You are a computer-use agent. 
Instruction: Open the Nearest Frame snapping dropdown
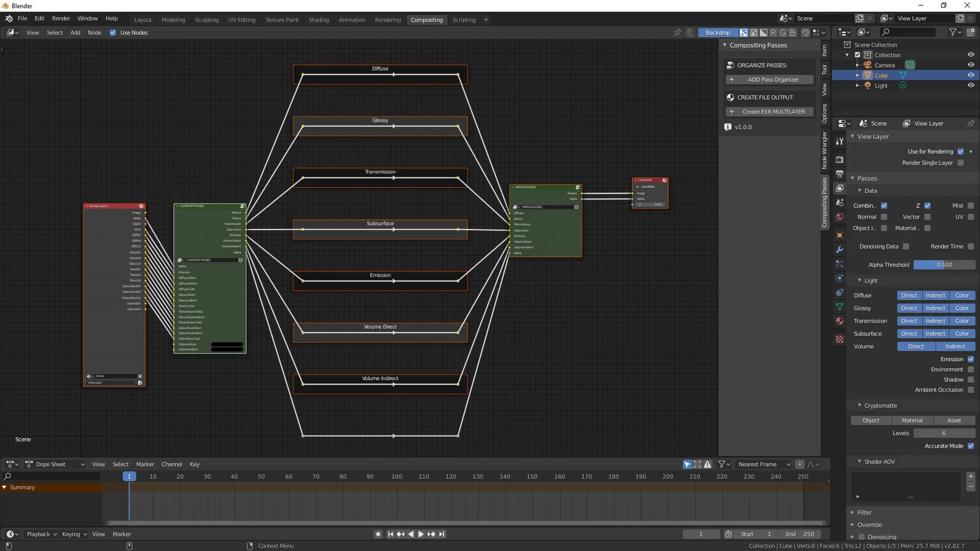(763, 464)
